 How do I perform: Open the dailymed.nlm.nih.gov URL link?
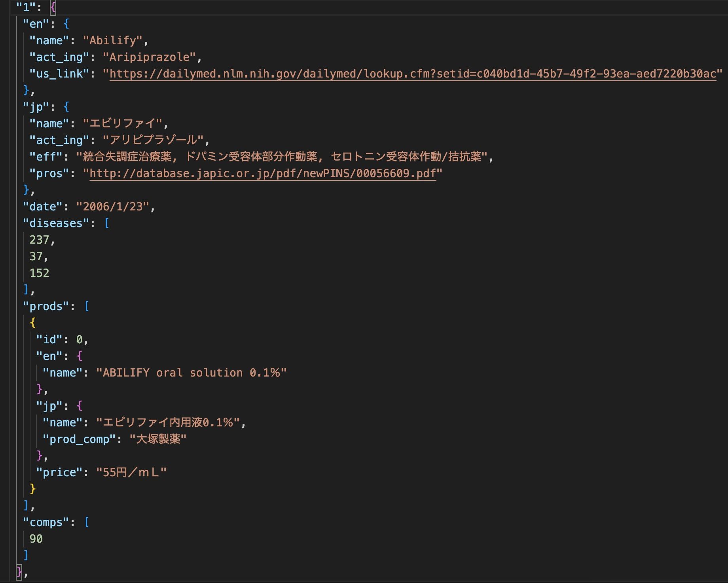pos(412,74)
